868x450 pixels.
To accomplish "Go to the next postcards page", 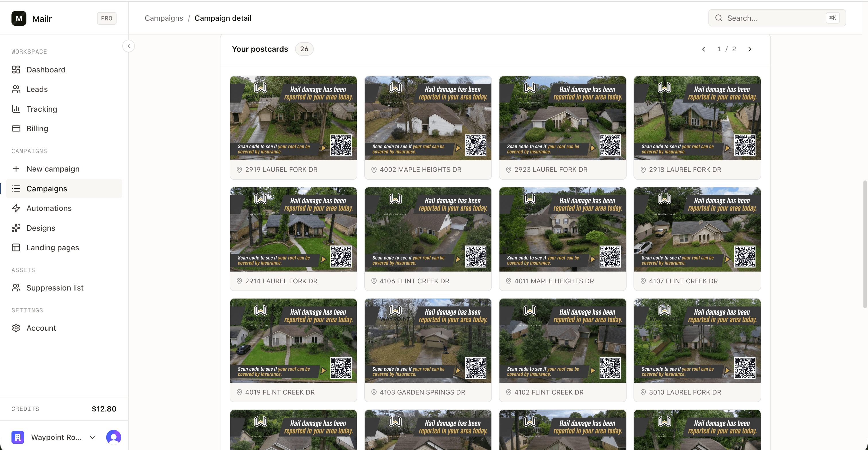I will click(x=750, y=49).
